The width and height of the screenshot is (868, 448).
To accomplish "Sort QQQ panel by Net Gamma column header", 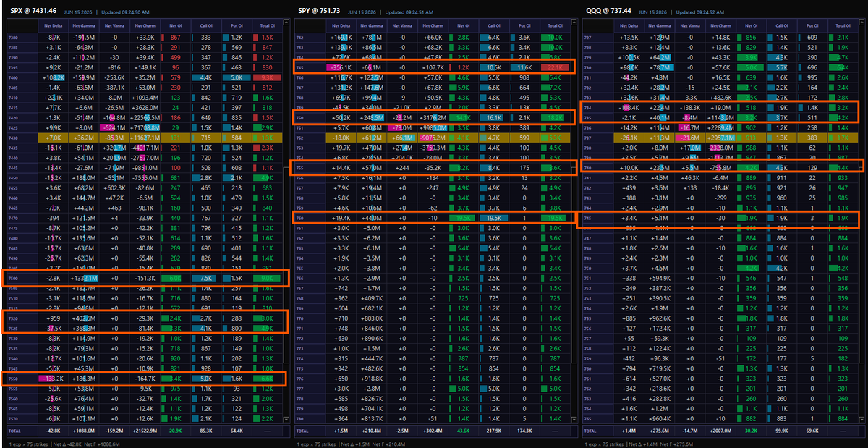I will coord(658,25).
